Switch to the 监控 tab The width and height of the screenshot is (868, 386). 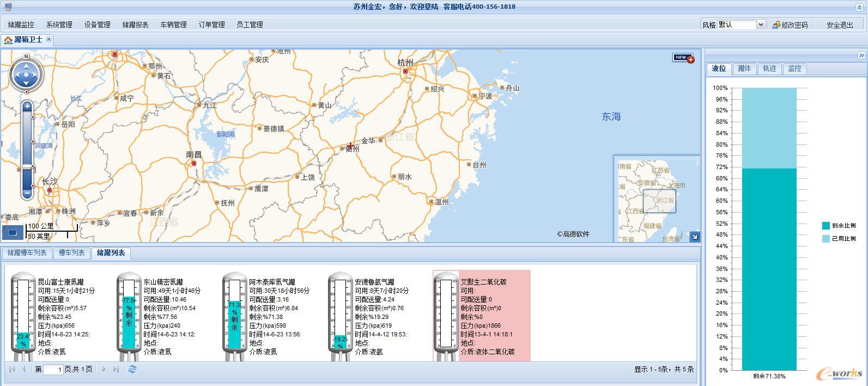point(795,69)
